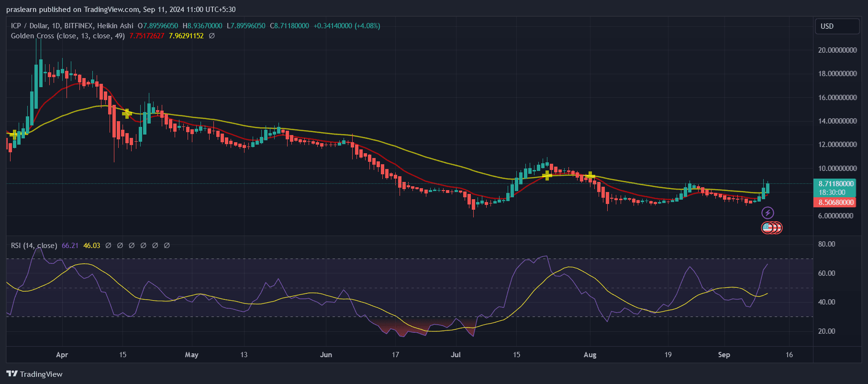The image size is (868, 384).
Task: Click the Jun date label on time axis
Action: (326, 355)
